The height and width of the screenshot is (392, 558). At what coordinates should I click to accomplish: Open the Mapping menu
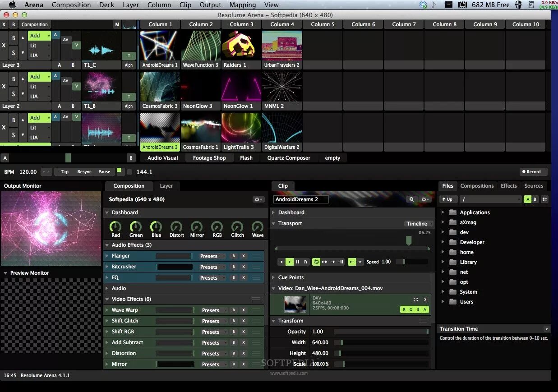(x=243, y=5)
